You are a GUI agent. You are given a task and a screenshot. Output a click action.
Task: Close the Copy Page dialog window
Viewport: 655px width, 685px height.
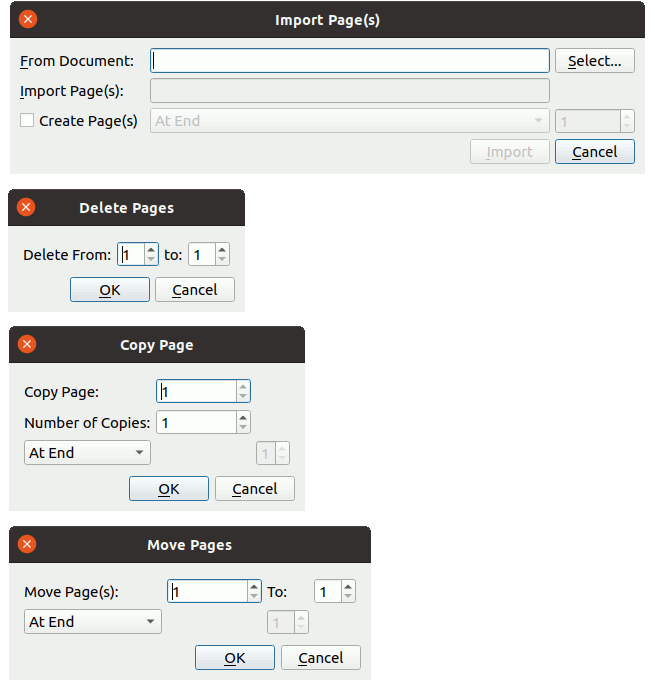pyautogui.click(x=27, y=344)
